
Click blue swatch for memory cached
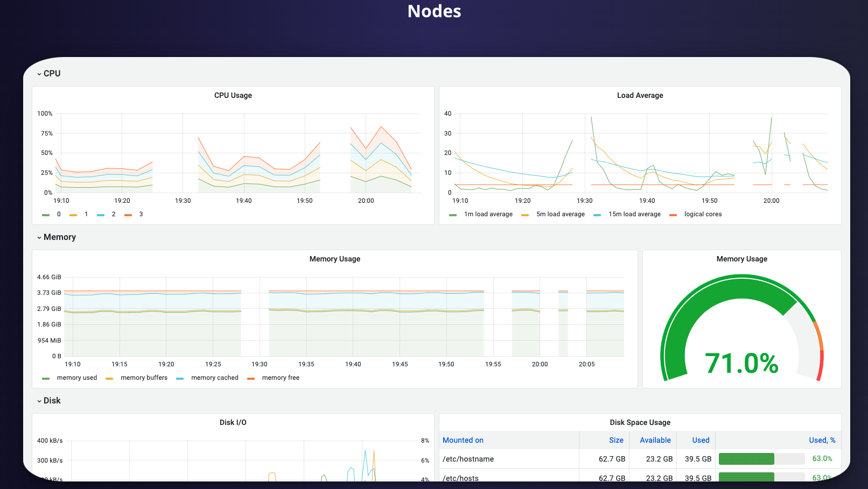coord(180,378)
